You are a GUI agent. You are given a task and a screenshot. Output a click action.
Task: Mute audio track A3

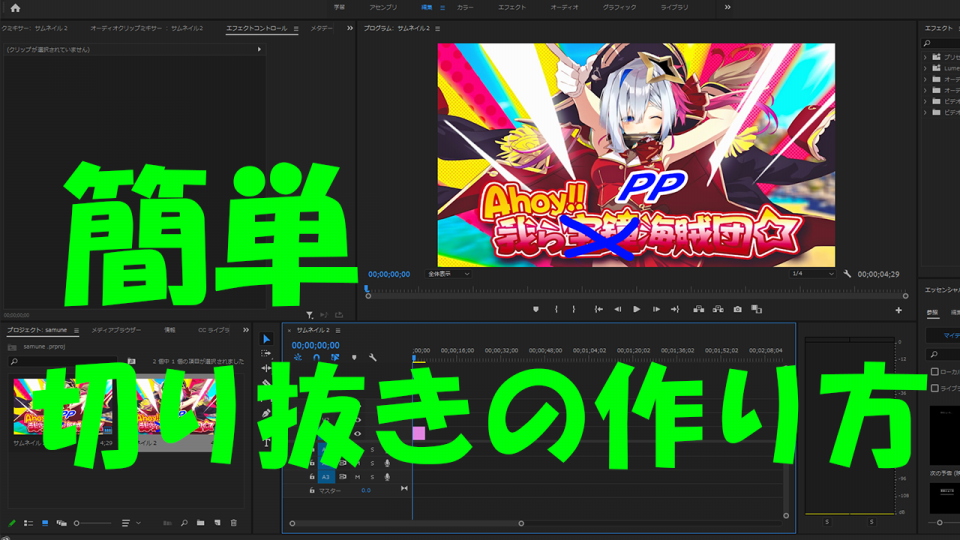[358, 477]
